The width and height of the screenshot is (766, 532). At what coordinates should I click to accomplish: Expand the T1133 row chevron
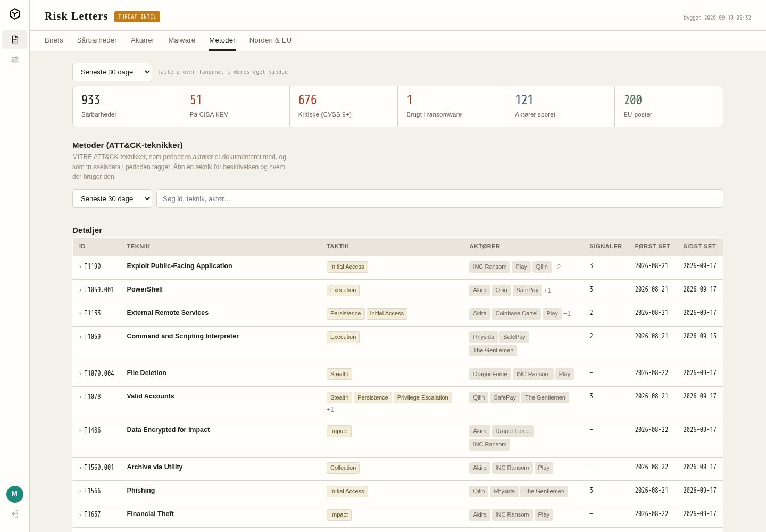[80, 313]
